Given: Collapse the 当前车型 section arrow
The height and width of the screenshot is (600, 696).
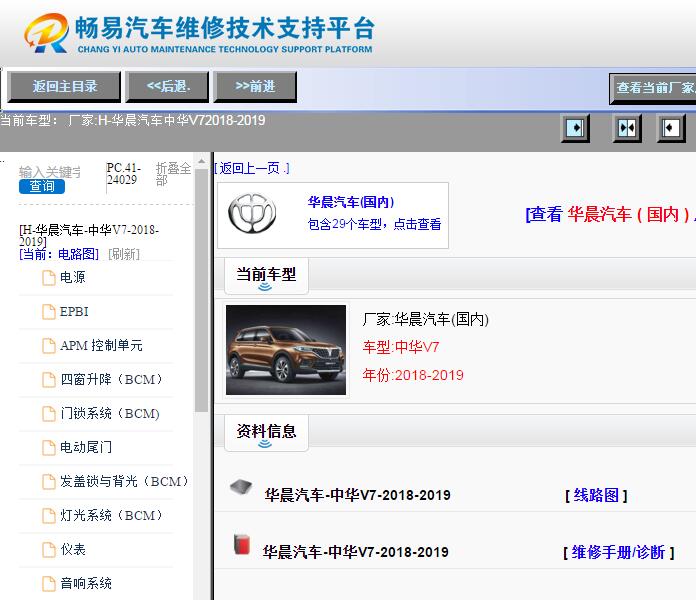Looking at the screenshot, I should [265, 287].
